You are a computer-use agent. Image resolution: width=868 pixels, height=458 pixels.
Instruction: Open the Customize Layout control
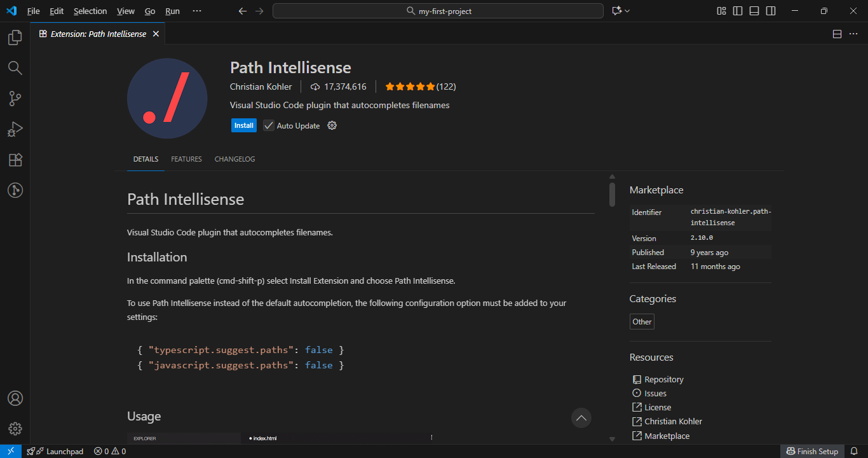coord(721,11)
